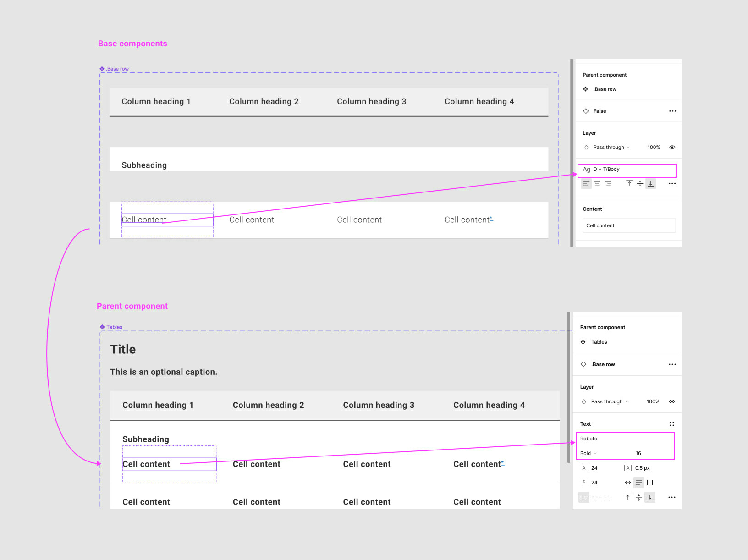The height and width of the screenshot is (560, 748).
Task: Align text to middle in top panel
Action: click(640, 183)
